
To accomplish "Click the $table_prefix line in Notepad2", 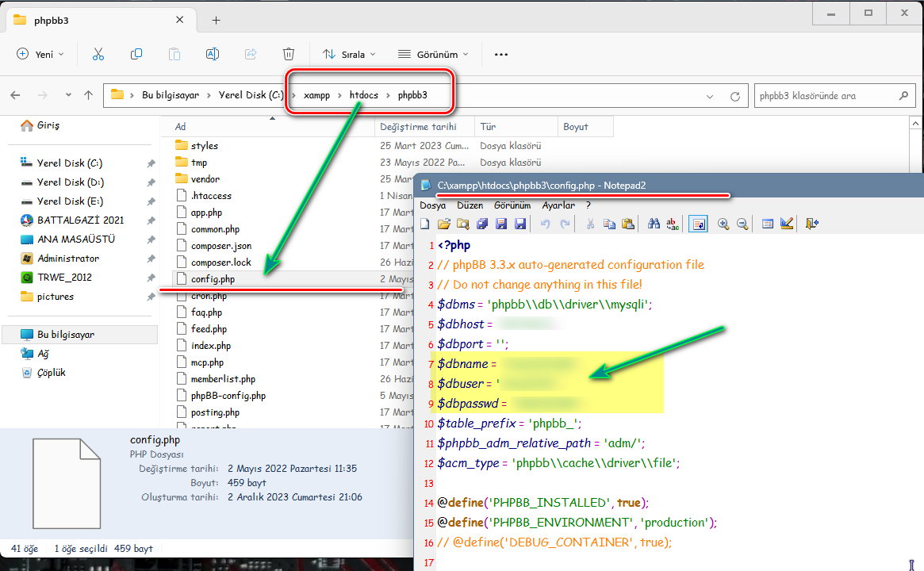I will pos(509,423).
